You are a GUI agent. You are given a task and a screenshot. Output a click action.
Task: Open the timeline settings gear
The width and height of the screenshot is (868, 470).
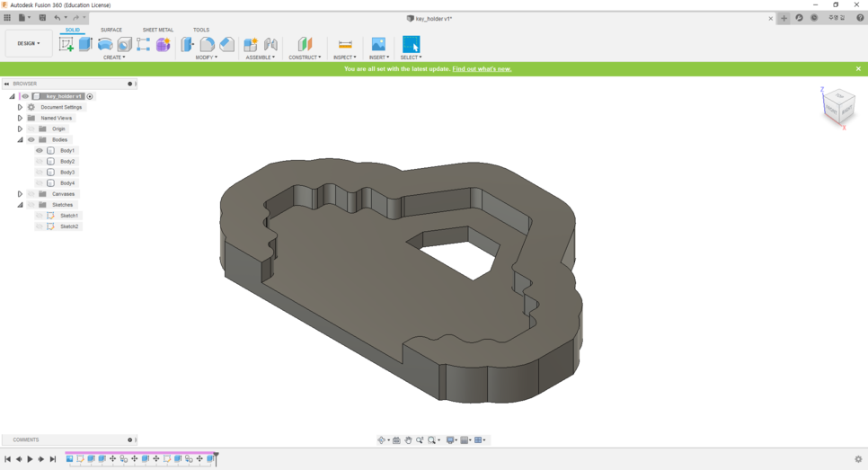tap(858, 459)
